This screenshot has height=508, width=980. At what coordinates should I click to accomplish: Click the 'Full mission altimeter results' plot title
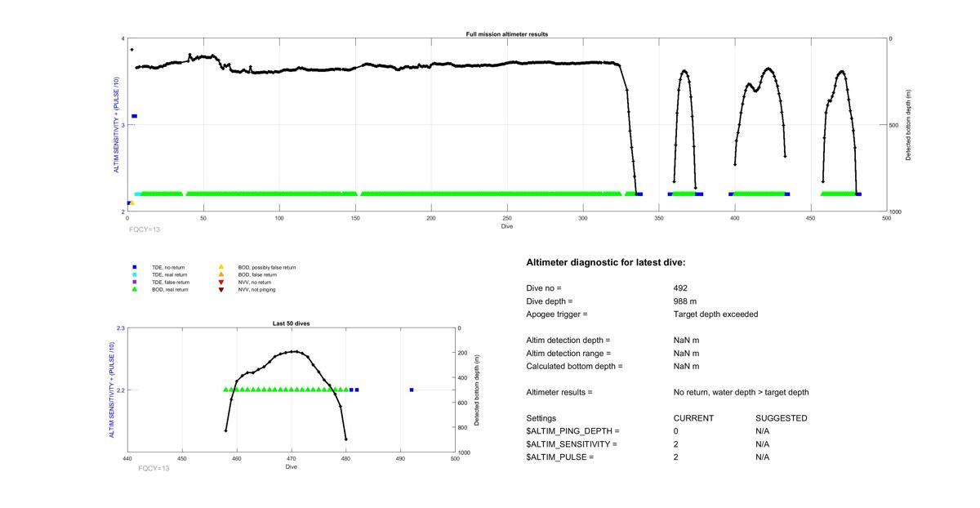(507, 34)
